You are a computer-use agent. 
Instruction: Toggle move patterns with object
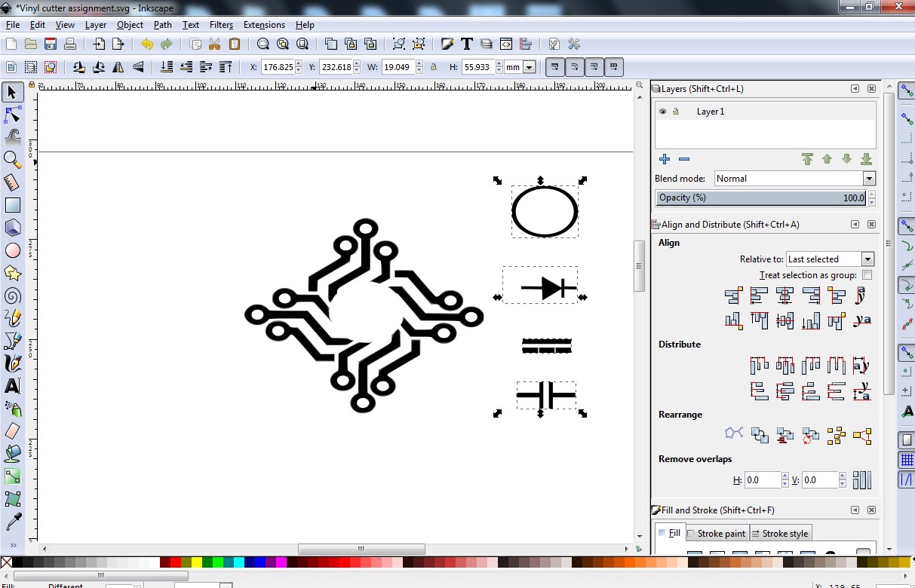(615, 67)
